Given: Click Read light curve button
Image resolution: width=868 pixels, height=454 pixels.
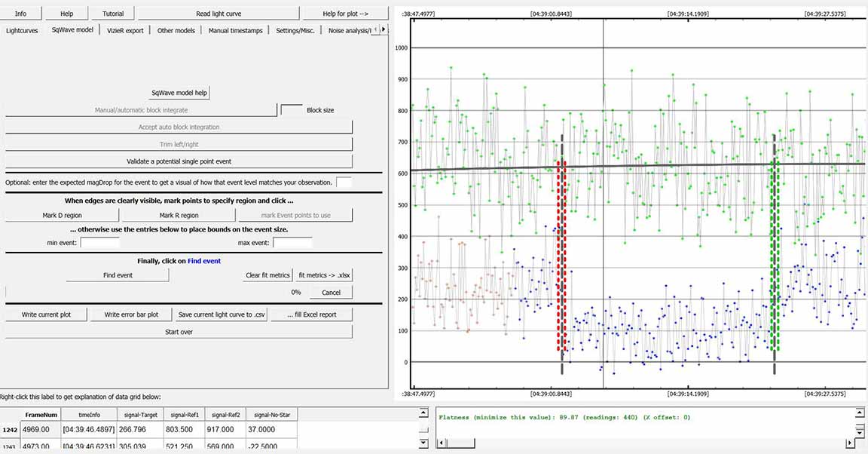Looking at the screenshot, I should (218, 14).
